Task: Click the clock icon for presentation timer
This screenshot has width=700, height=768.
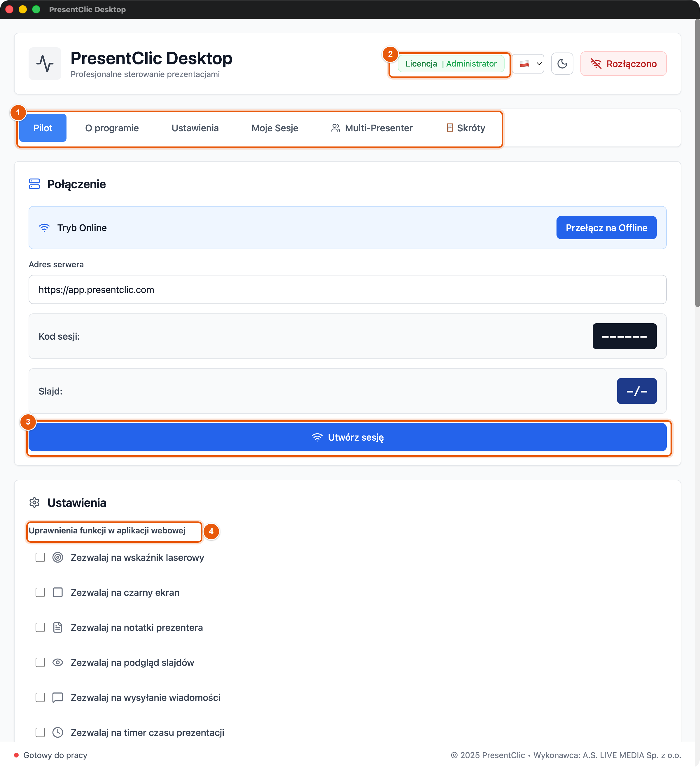Action: [x=57, y=732]
